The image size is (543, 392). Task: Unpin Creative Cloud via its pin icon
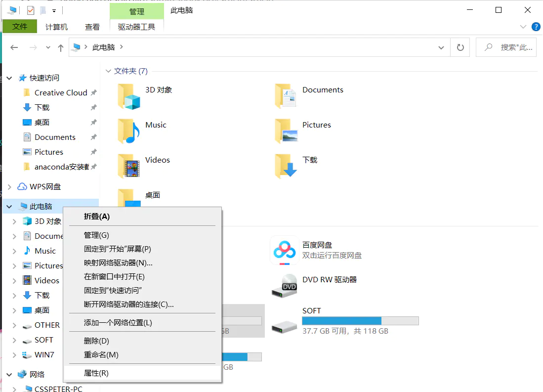click(93, 92)
